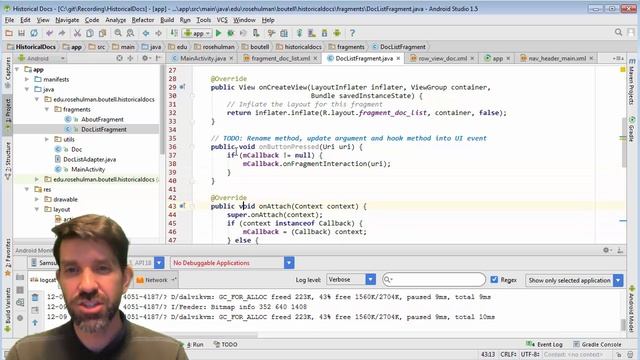
Task: Click the Search Everywhere magnifier icon
Action: (618, 32)
